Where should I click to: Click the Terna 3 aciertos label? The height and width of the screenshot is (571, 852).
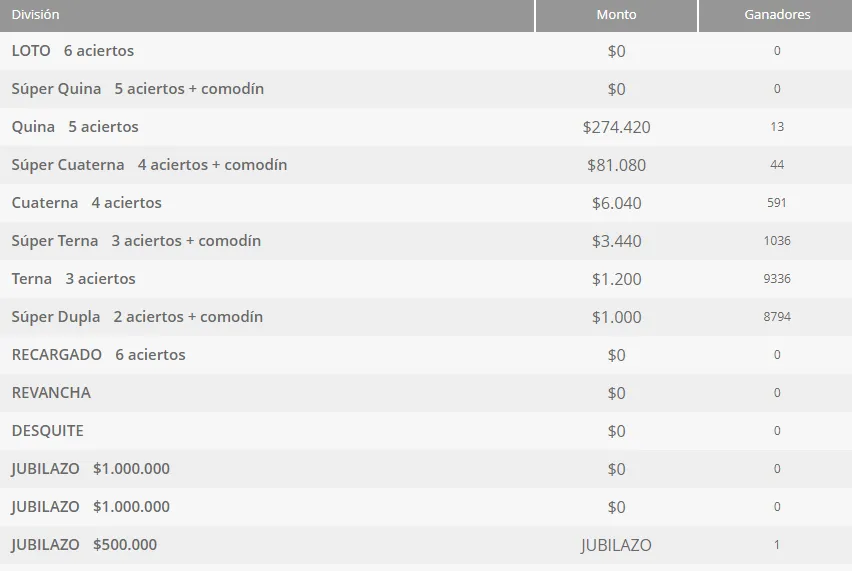pyautogui.click(x=74, y=279)
